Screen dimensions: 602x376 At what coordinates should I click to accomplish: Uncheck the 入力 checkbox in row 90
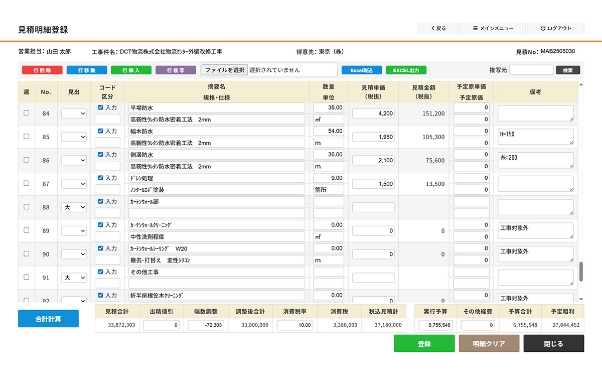101,248
